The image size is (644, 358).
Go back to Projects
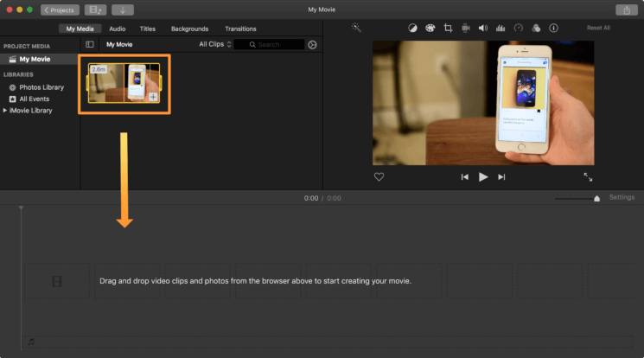(60, 10)
